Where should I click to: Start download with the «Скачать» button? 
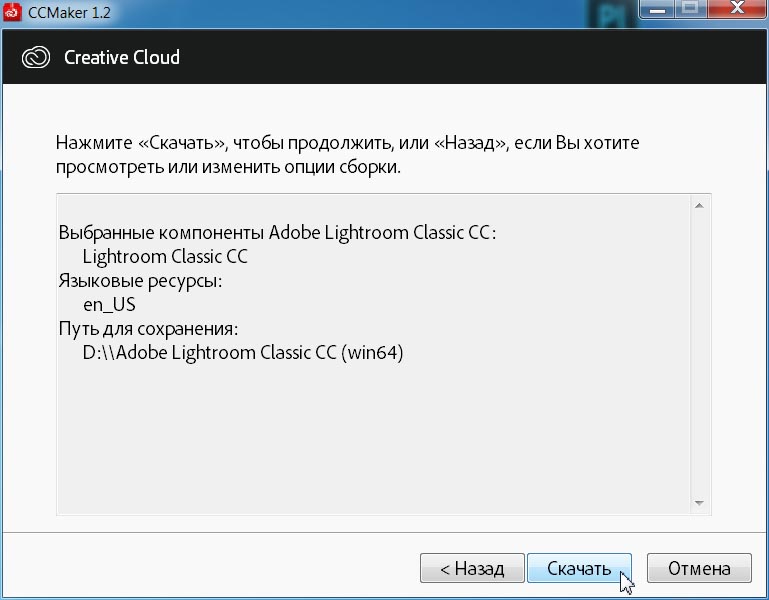pyautogui.click(x=579, y=569)
